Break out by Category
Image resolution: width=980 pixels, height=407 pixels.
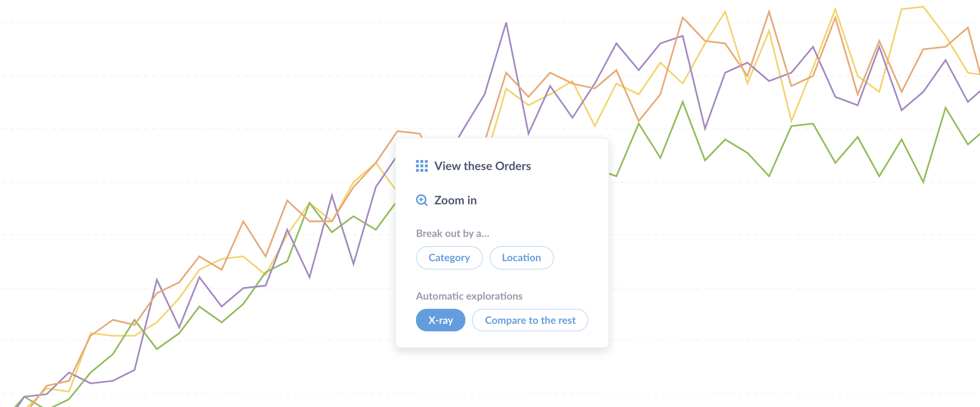[x=449, y=258]
